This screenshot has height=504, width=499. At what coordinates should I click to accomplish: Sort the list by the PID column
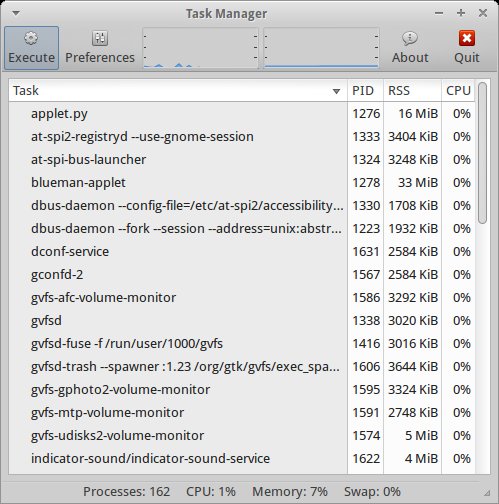(x=365, y=91)
